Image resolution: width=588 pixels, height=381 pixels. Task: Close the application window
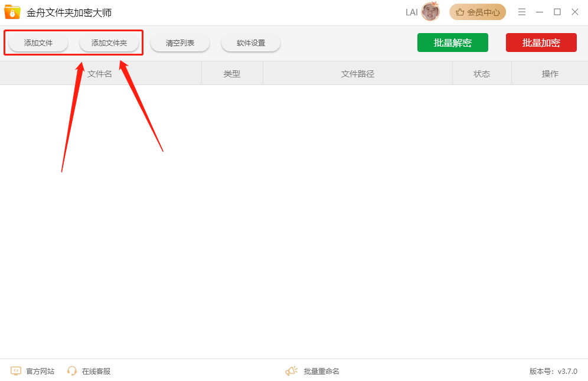575,12
